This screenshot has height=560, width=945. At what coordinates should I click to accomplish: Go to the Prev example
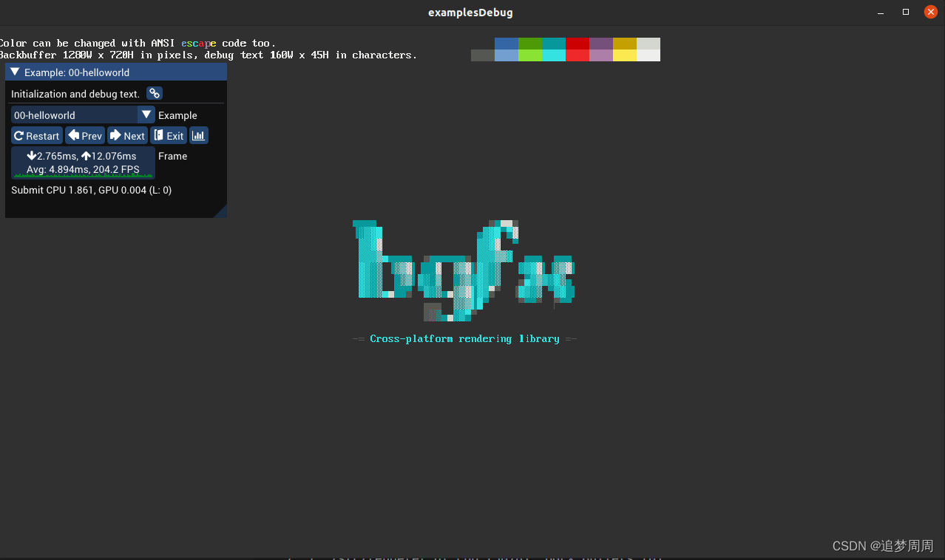85,135
